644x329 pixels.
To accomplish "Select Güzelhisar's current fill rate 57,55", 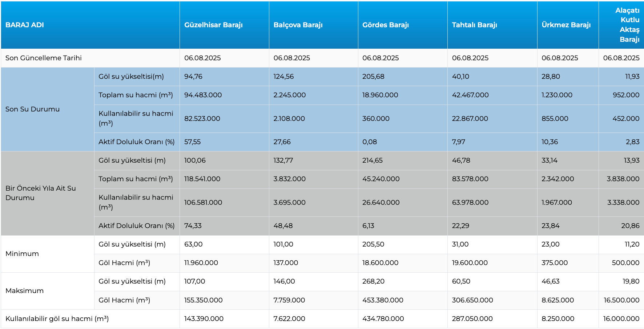I will [x=193, y=142].
